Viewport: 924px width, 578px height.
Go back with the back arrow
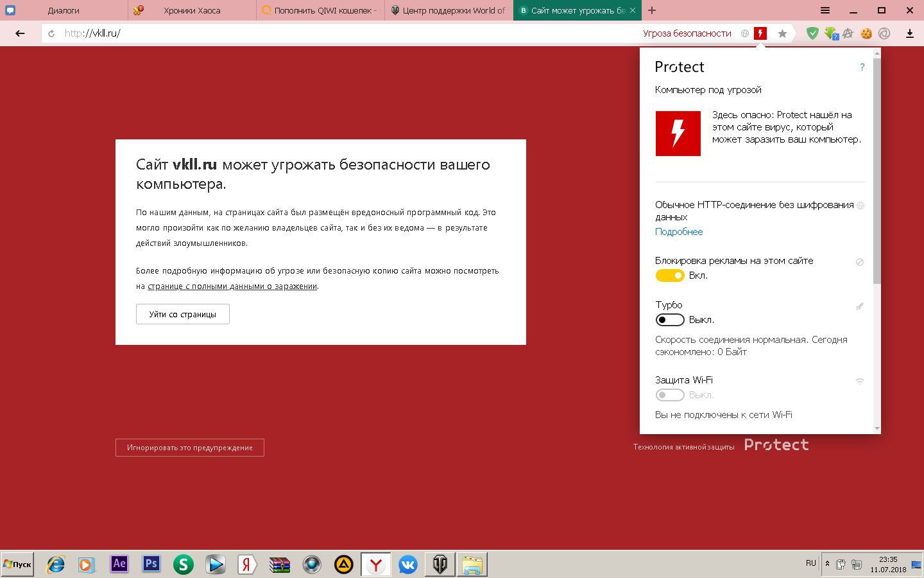click(x=20, y=33)
